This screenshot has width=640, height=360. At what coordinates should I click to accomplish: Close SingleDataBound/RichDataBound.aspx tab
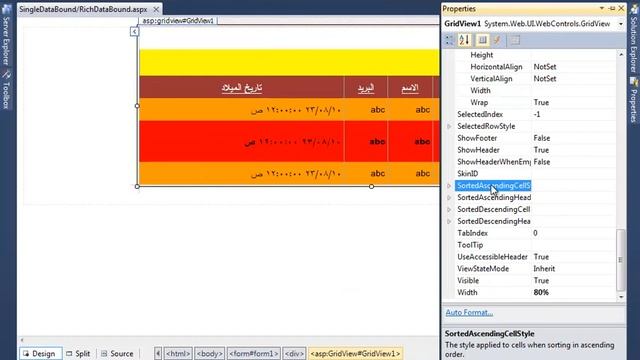click(x=156, y=9)
